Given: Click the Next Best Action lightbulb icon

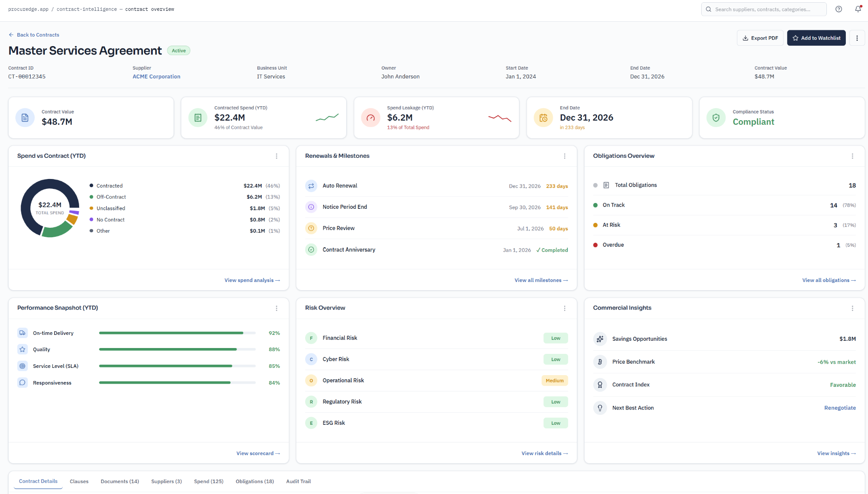Looking at the screenshot, I should (x=600, y=408).
